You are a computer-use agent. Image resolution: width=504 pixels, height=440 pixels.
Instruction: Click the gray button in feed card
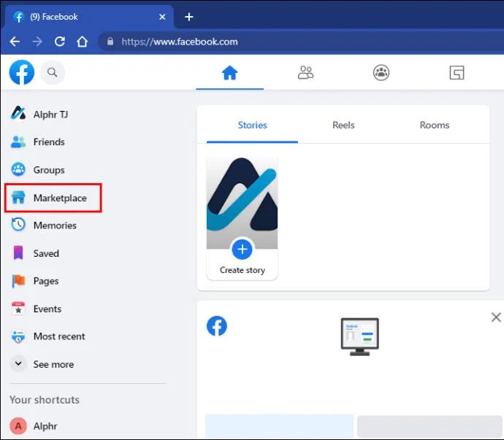point(429,426)
